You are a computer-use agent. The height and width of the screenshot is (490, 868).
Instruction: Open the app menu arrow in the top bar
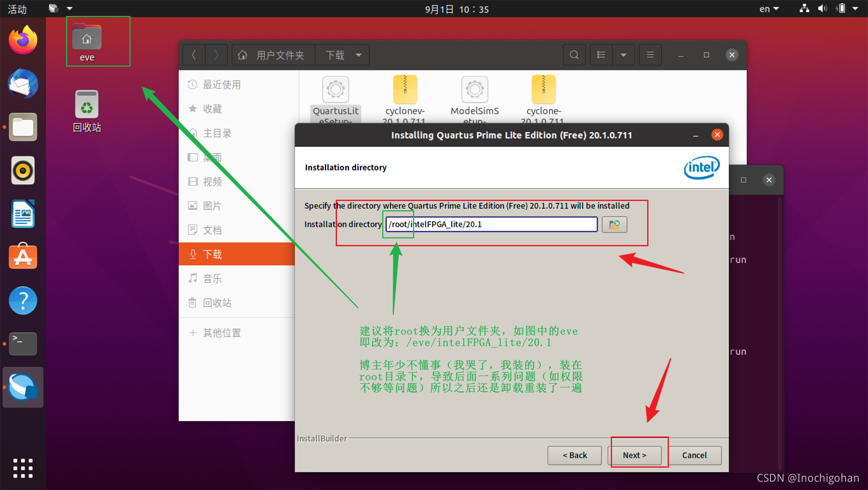pos(69,8)
